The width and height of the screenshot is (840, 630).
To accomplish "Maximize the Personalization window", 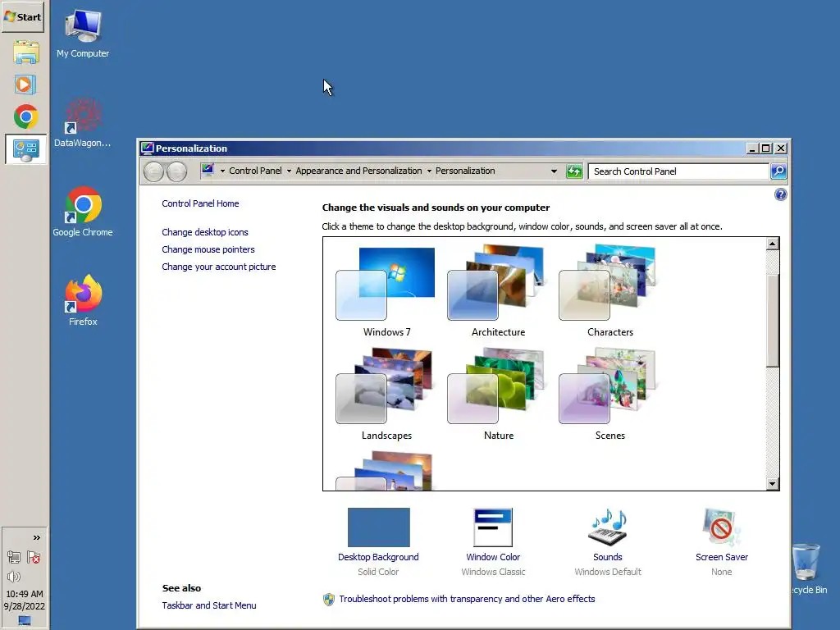I will tap(766, 148).
